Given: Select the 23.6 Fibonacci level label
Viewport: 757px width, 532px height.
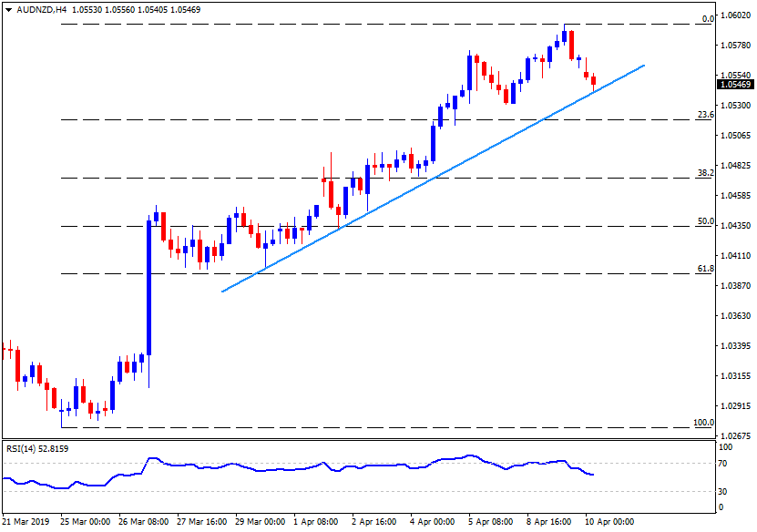Looking at the screenshot, I should 704,115.
